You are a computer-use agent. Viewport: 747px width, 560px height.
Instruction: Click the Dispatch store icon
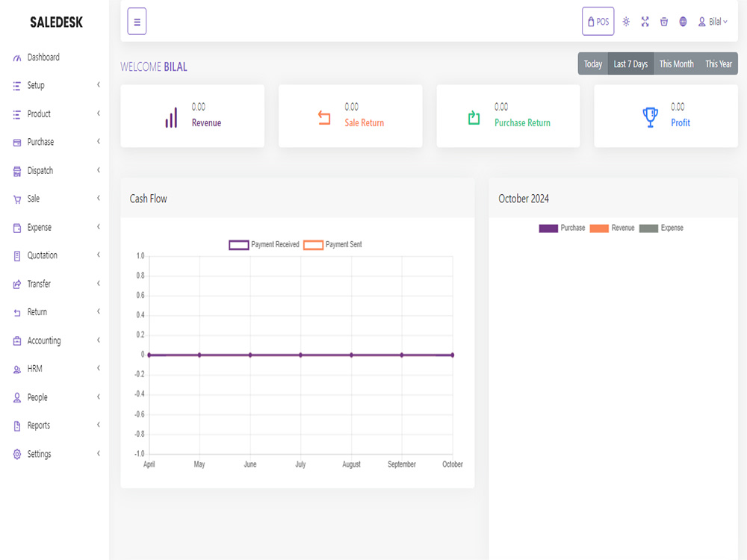(x=17, y=172)
